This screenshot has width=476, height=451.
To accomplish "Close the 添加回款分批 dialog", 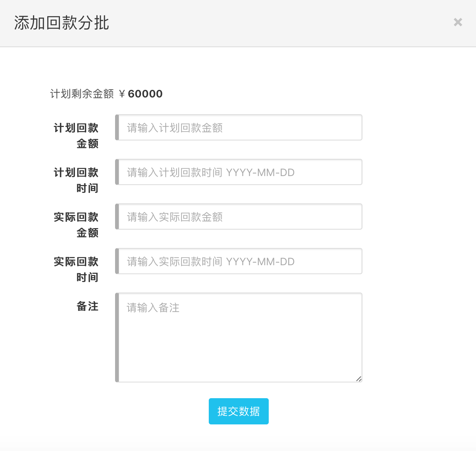I will pyautogui.click(x=458, y=22).
